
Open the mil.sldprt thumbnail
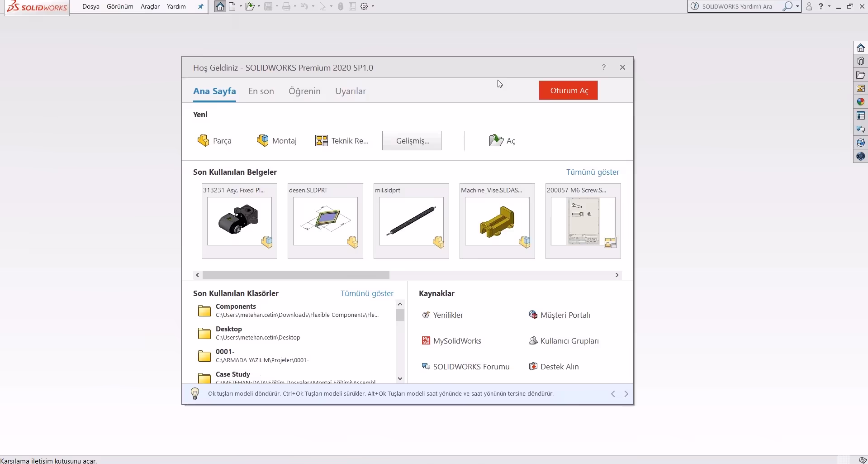(411, 221)
